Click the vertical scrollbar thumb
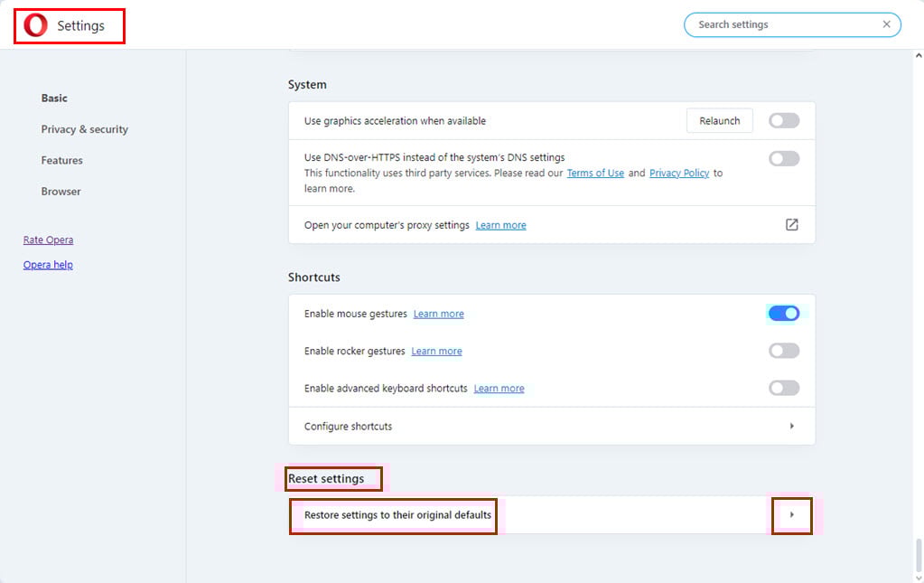 919,555
